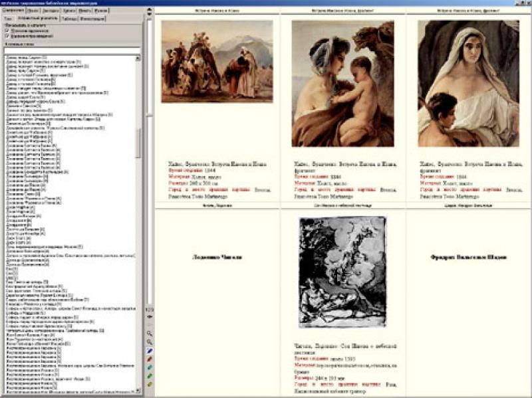532x398 pixels.
Task: Click the upper magnifier icon in the vertical toolbar
Action: pos(150,332)
